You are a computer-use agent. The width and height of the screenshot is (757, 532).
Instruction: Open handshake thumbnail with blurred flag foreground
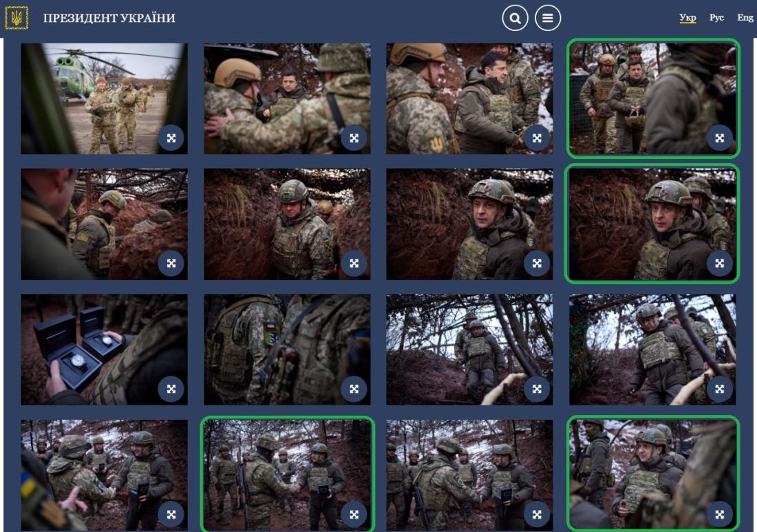(105, 475)
